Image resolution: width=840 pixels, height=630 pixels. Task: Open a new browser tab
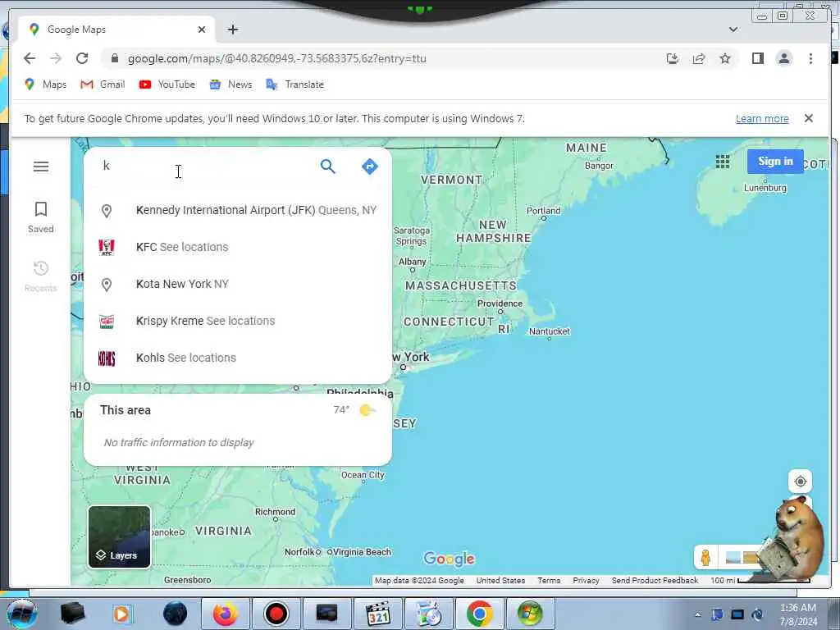pyautogui.click(x=232, y=30)
